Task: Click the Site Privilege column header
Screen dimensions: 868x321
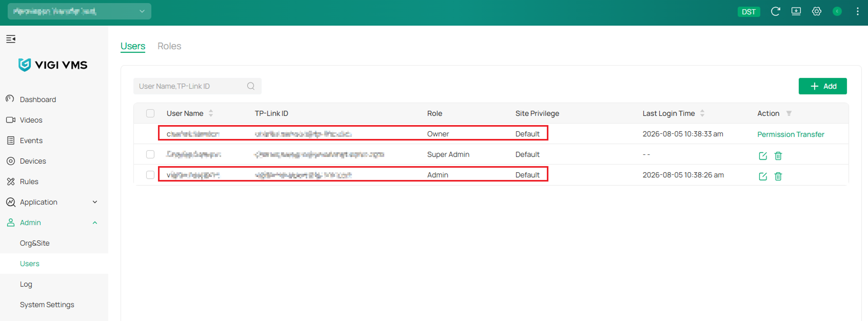Action: tap(537, 113)
